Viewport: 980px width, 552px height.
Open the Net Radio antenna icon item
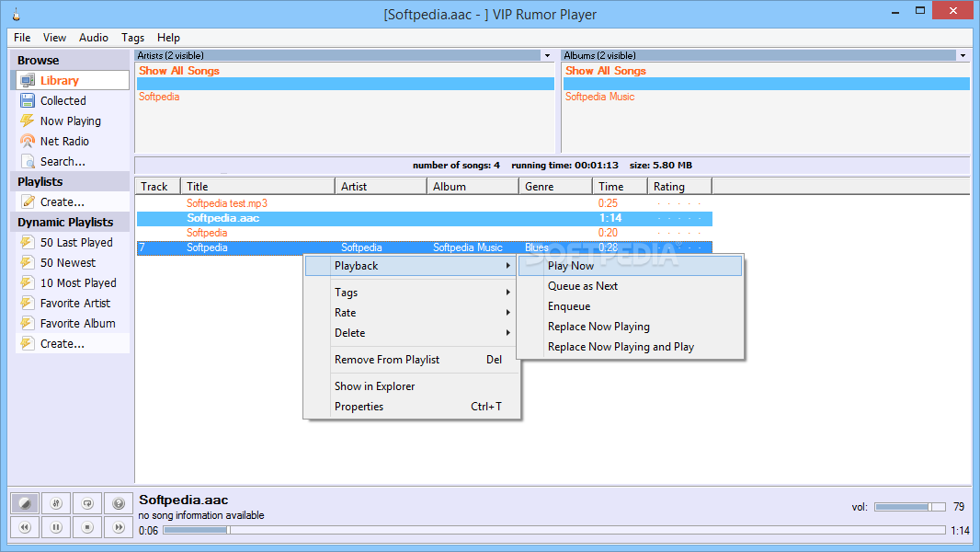[28, 142]
